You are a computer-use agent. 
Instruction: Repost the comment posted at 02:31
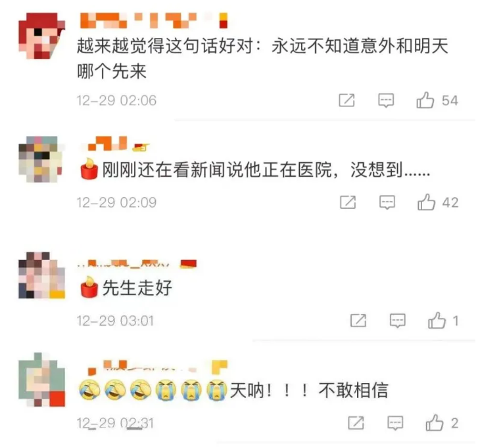click(356, 423)
